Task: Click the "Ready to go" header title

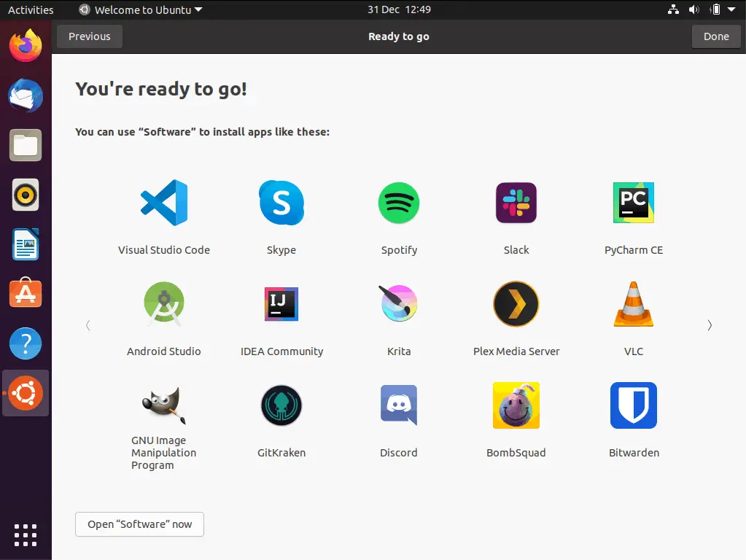Action: 399,36
